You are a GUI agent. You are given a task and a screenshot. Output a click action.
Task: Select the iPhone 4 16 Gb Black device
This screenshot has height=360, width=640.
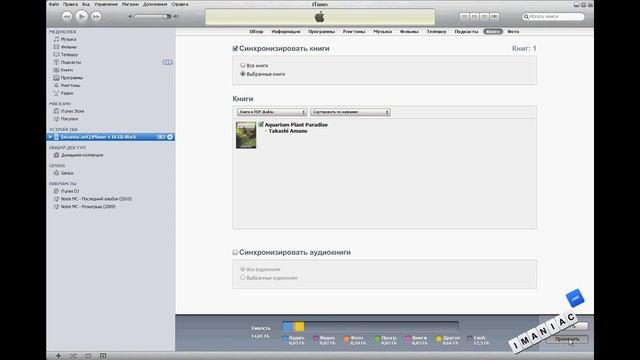(x=111, y=137)
